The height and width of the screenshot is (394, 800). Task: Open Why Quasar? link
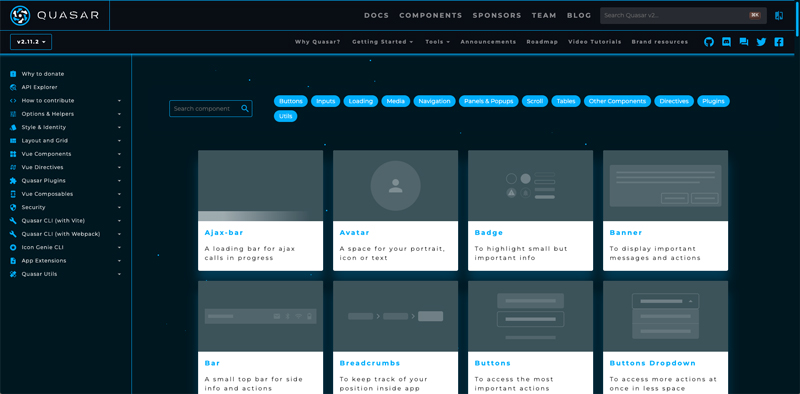coord(317,42)
